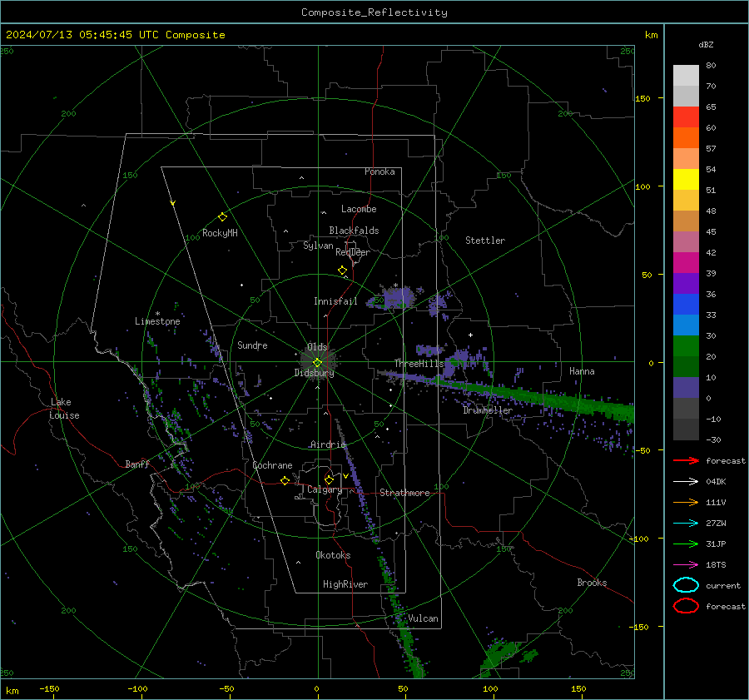Select the orange 57-60 dBZ swatch
This screenshot has width=749, height=700.
click(686, 138)
